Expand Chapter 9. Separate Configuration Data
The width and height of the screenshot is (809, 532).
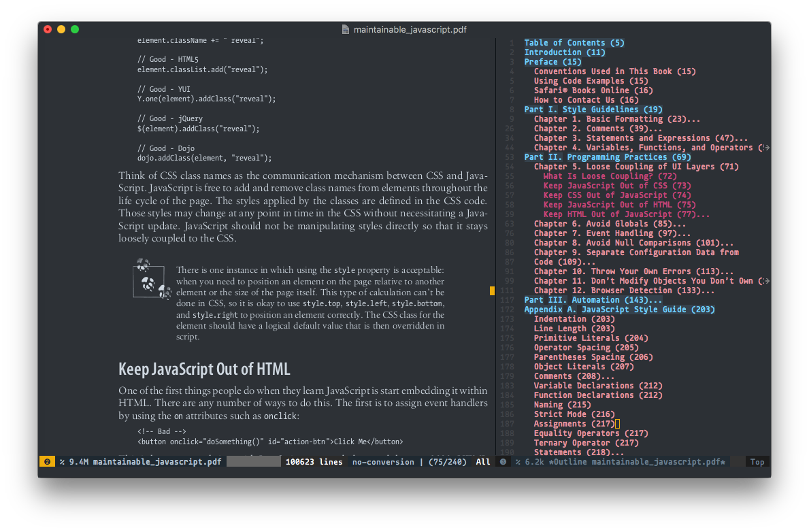pyautogui.click(x=636, y=257)
